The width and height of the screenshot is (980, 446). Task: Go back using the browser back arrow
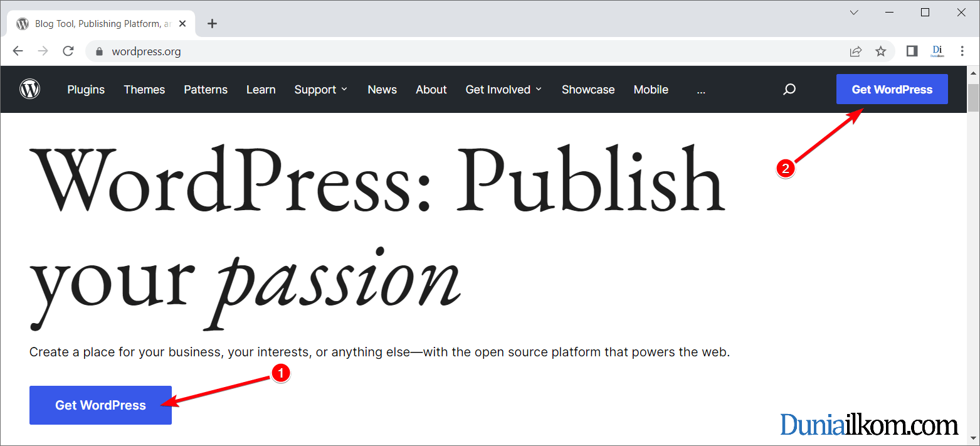pos(18,51)
